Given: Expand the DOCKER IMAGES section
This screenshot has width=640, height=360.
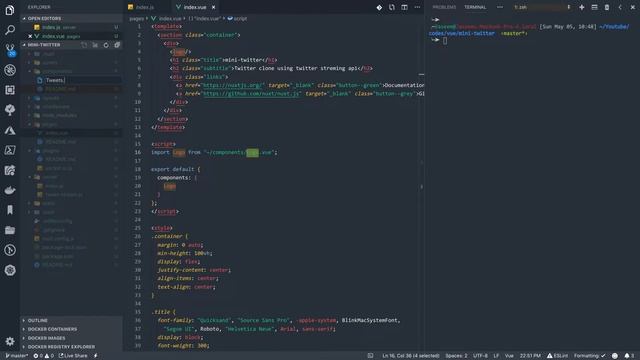Looking at the screenshot, I should [46, 338].
